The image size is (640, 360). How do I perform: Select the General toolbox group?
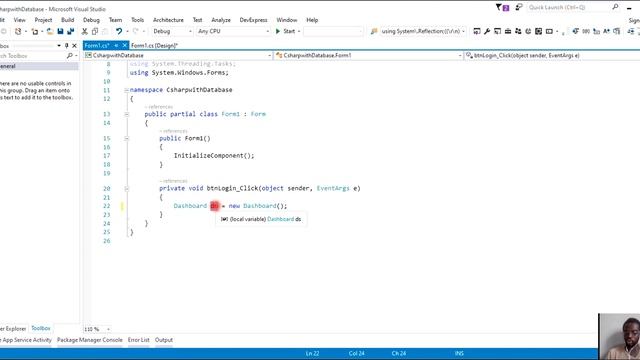coord(39,66)
